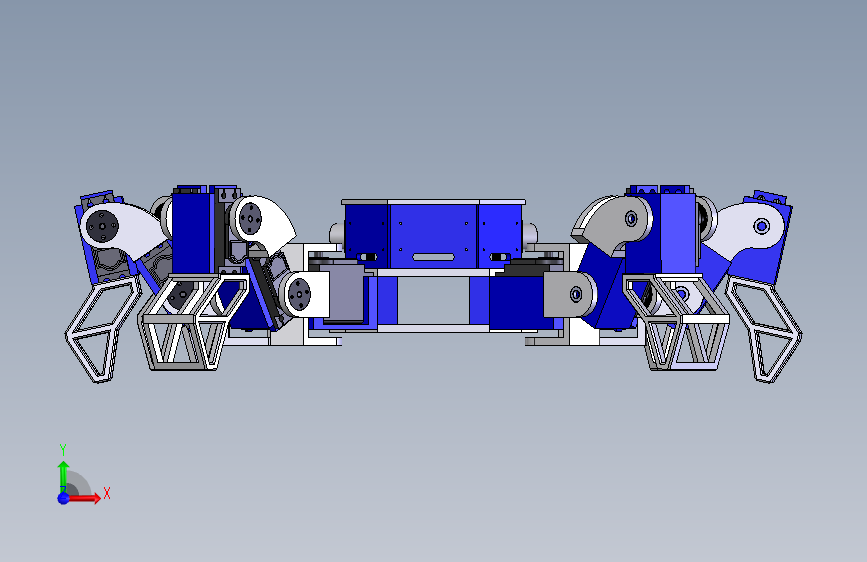This screenshot has width=867, height=562.
Task: Select the central blue body front panel
Action: (x=433, y=236)
